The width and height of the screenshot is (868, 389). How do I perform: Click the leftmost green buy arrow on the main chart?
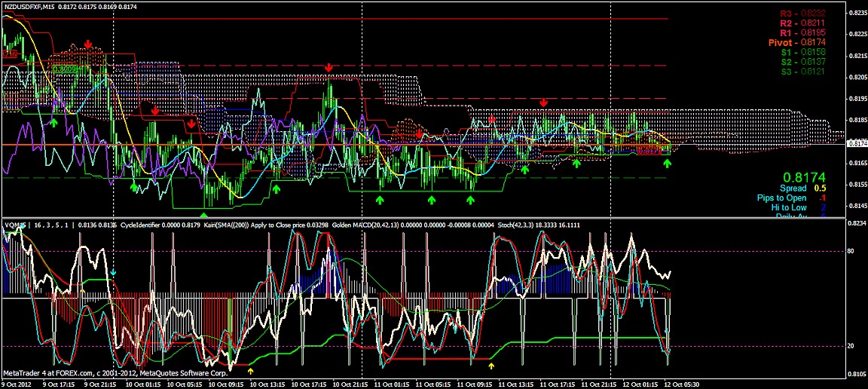click(53, 121)
